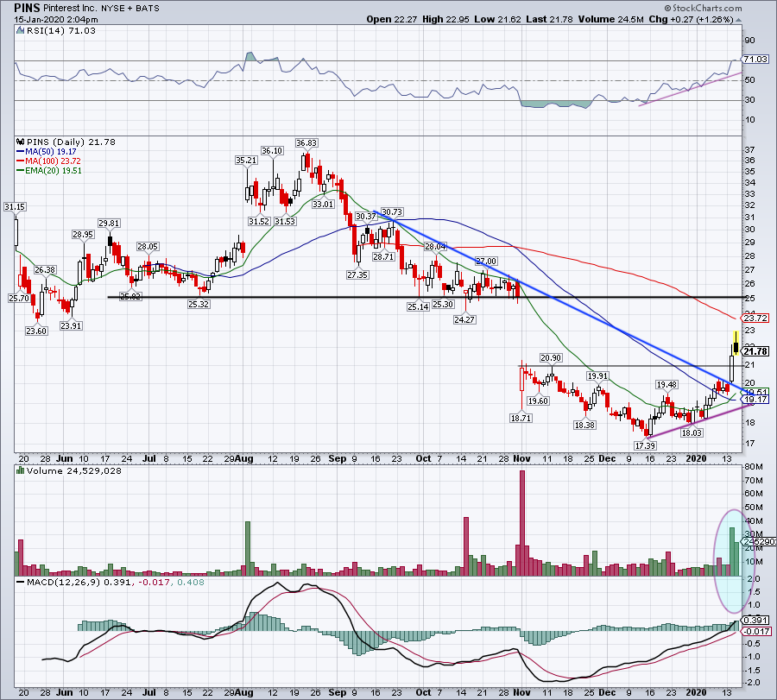777x700 pixels.
Task: Click the bold 21.78 last price axis tag
Action: click(x=755, y=351)
